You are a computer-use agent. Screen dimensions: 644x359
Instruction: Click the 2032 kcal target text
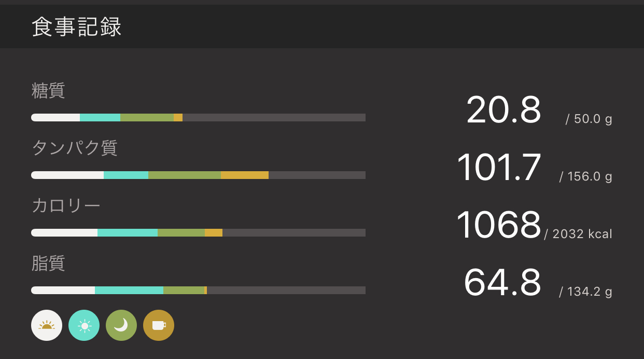click(579, 234)
